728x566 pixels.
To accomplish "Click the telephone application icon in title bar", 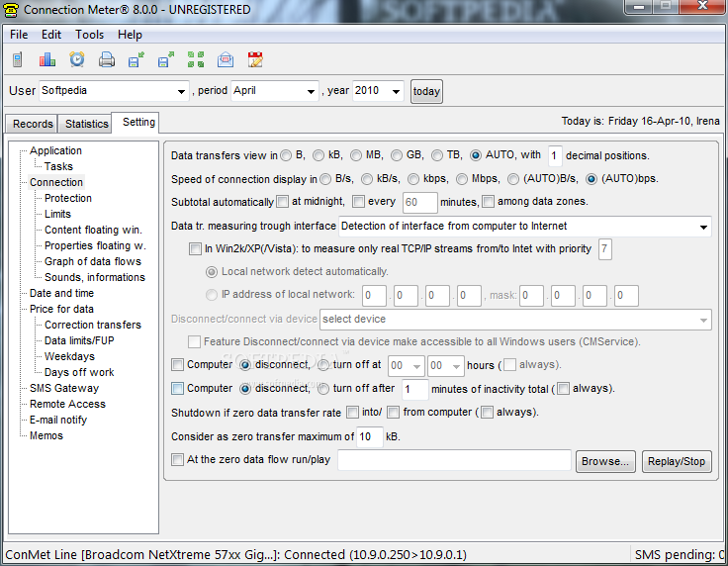I will [11, 10].
